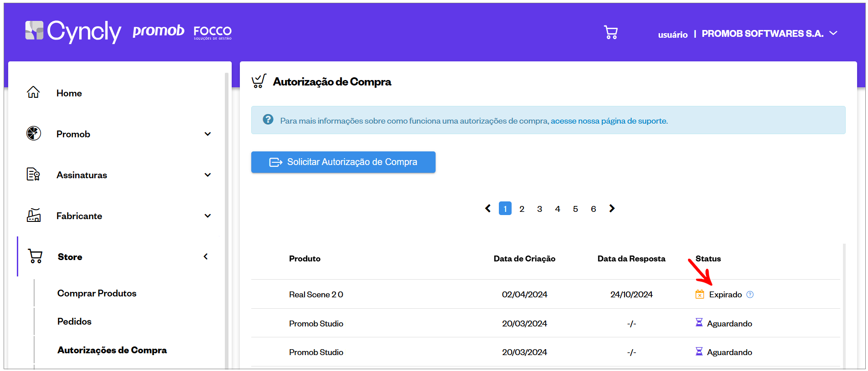The height and width of the screenshot is (371, 868).
Task: Expand the Fabricante sidebar menu
Action: point(208,216)
